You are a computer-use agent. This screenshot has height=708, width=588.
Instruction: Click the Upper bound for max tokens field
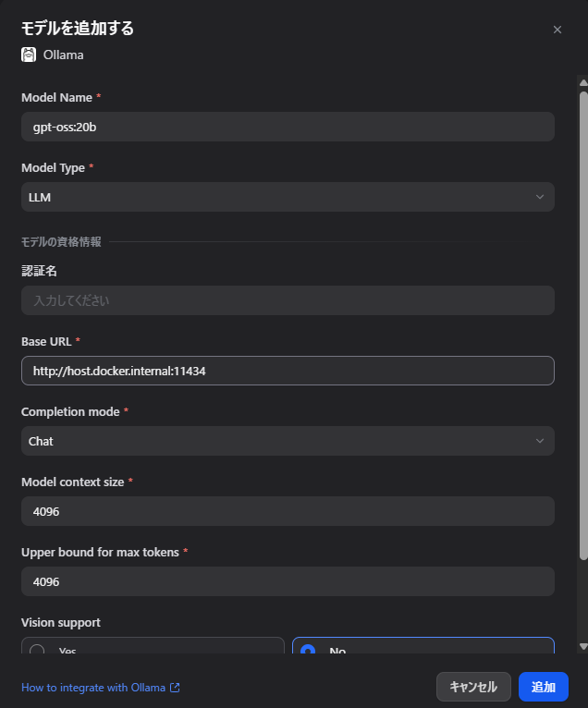[288, 581]
